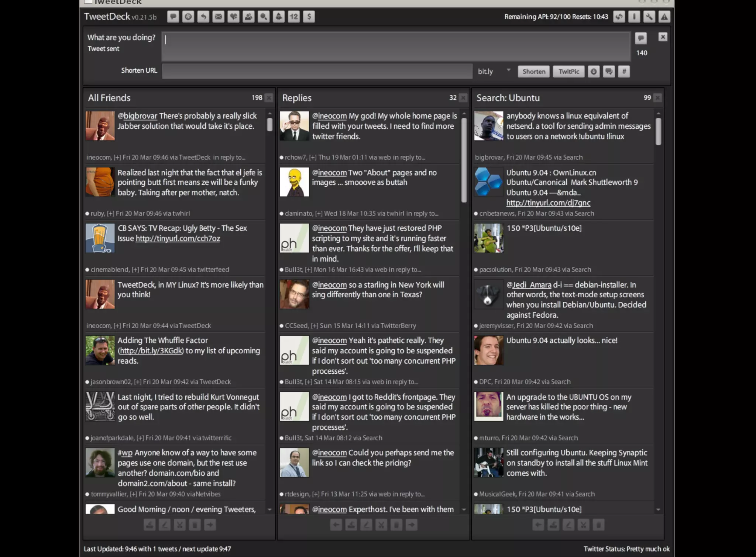Click the TwitPic button
This screenshot has width=756, height=557.
click(x=568, y=72)
